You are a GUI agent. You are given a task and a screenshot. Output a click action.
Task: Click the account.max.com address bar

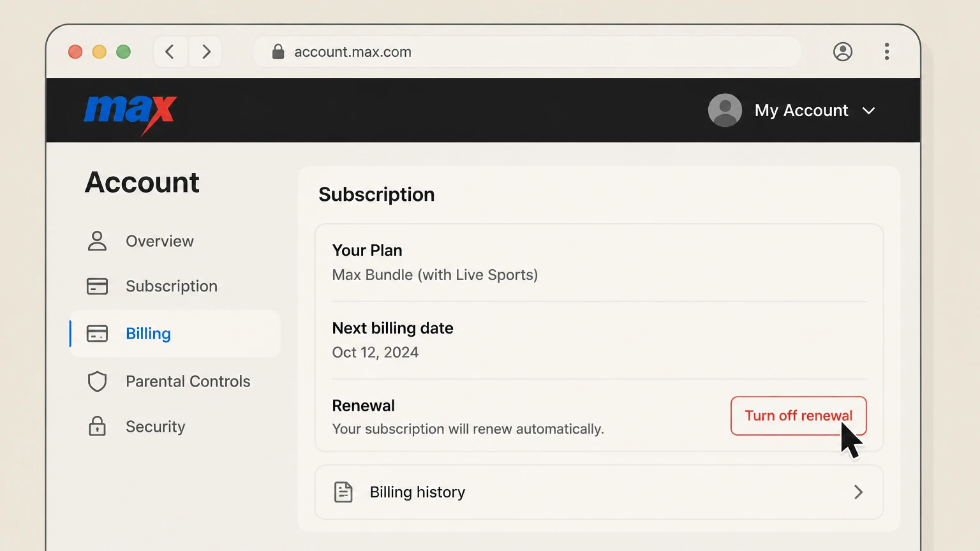[x=526, y=52]
